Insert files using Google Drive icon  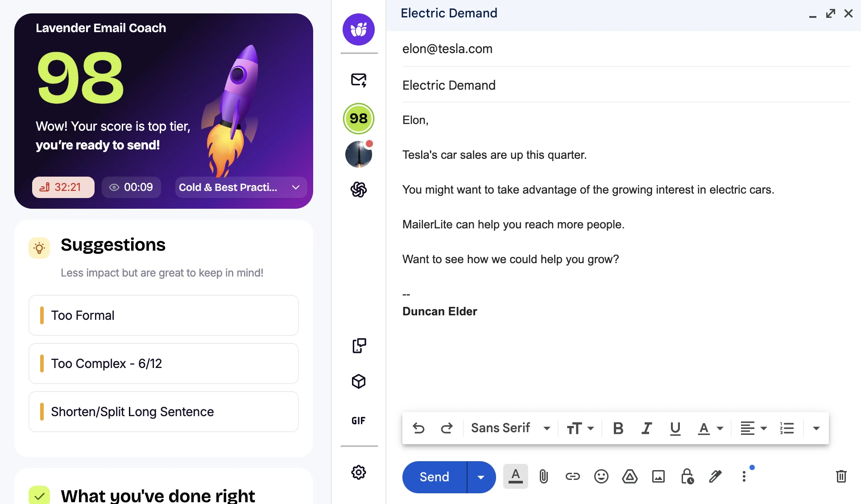(629, 476)
